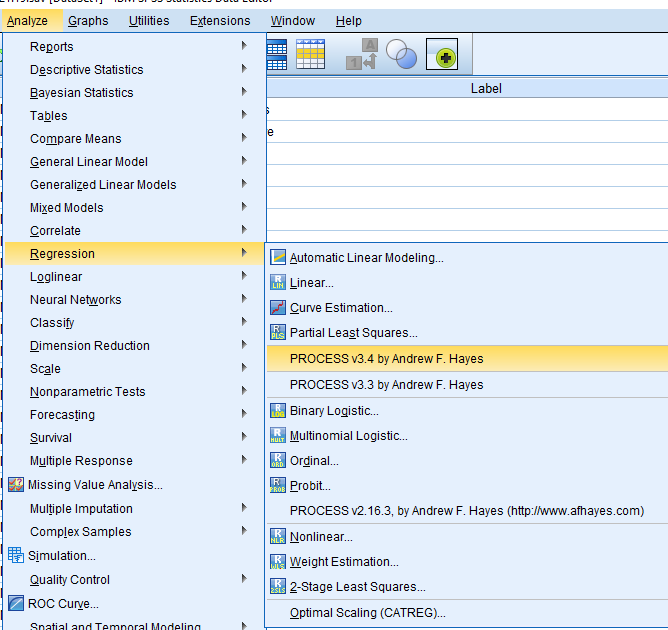Viewport: 668px width, 630px height.
Task: Choose PROCESS v3.4 by Andrew F. Hayes
Action: (467, 359)
